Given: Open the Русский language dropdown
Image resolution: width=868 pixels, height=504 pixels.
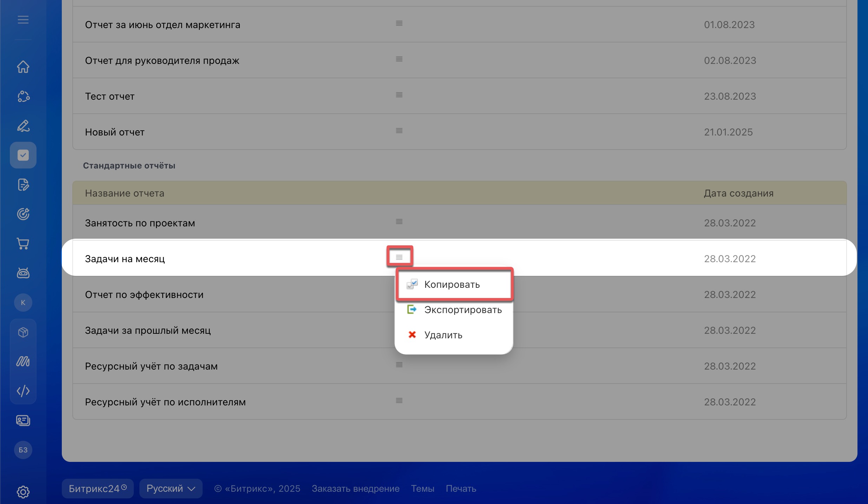Looking at the screenshot, I should (171, 489).
